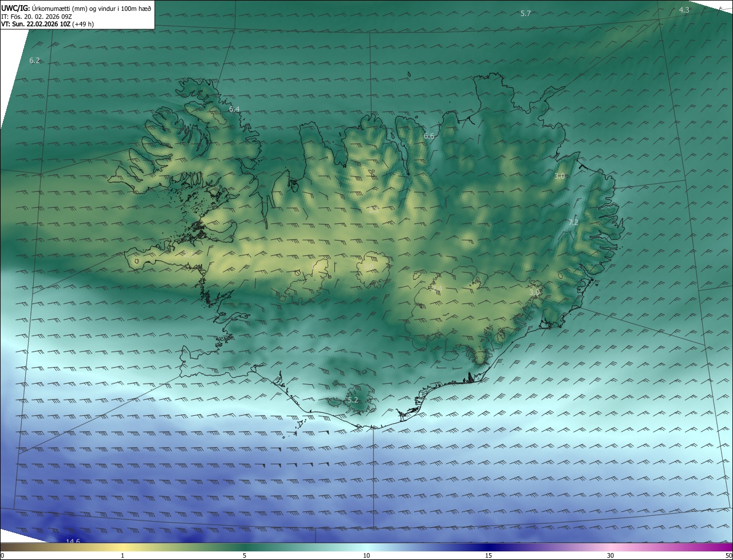Screen dimensions: 733x560
Task: Select the 'VT: Sun. 22.02.2026 10Z (+49 h)' line
Action: tap(46, 25)
